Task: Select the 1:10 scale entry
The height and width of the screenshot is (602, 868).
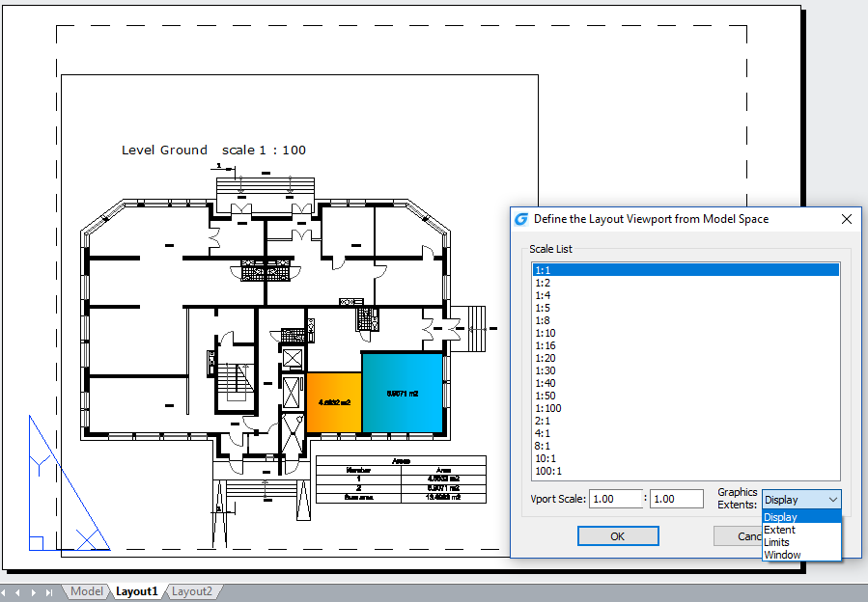Action: pos(686,333)
